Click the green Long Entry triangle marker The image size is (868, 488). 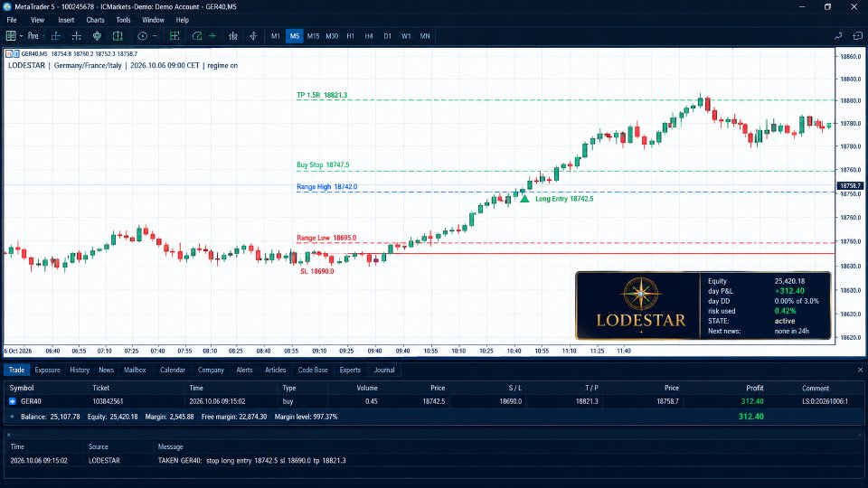click(x=524, y=198)
